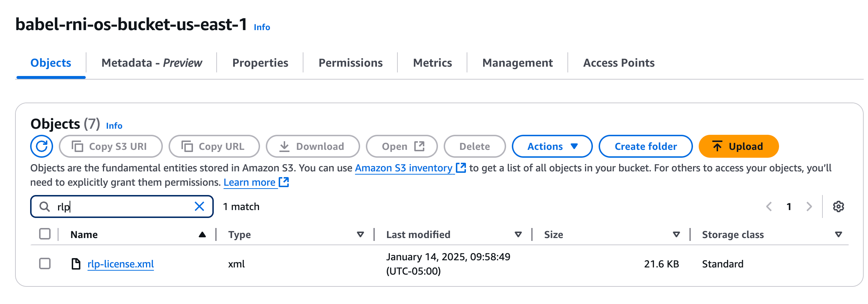The height and width of the screenshot is (304, 868).
Task: Go to previous page arrow
Action: click(x=769, y=206)
